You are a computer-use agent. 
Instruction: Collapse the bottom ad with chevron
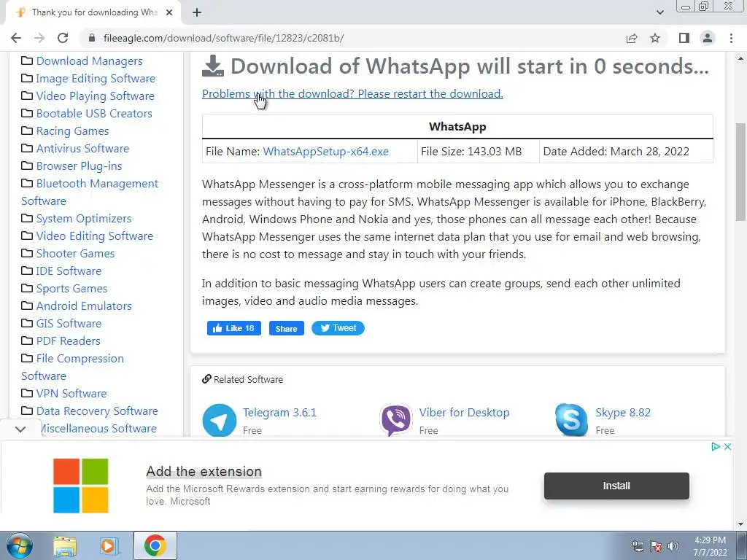tap(20, 429)
